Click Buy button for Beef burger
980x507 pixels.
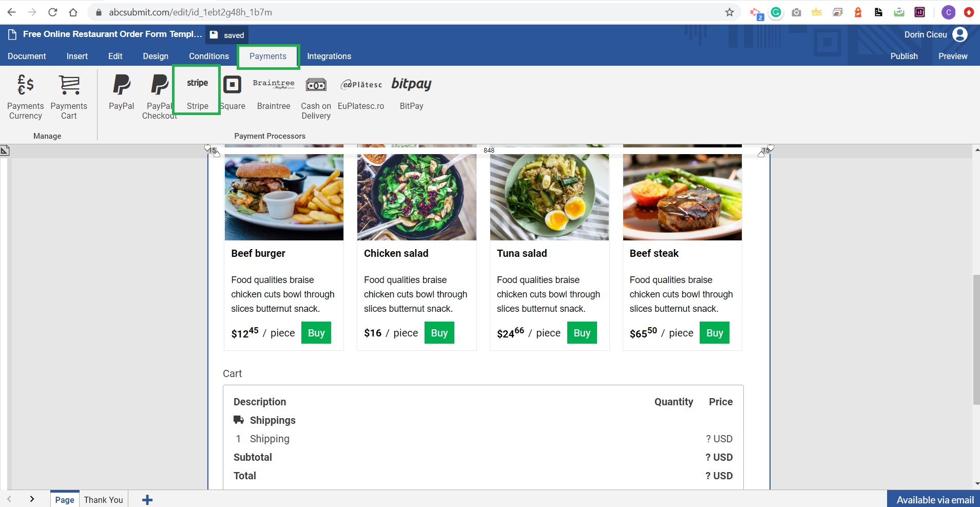pos(316,333)
